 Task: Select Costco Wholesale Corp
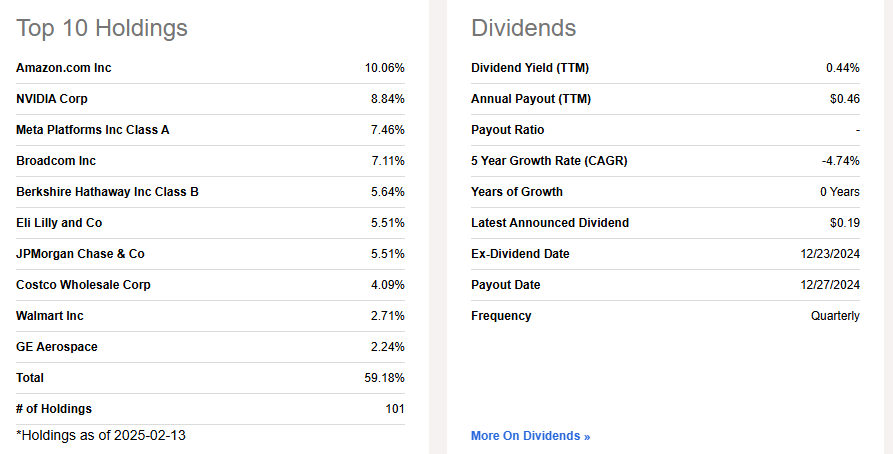click(x=83, y=285)
